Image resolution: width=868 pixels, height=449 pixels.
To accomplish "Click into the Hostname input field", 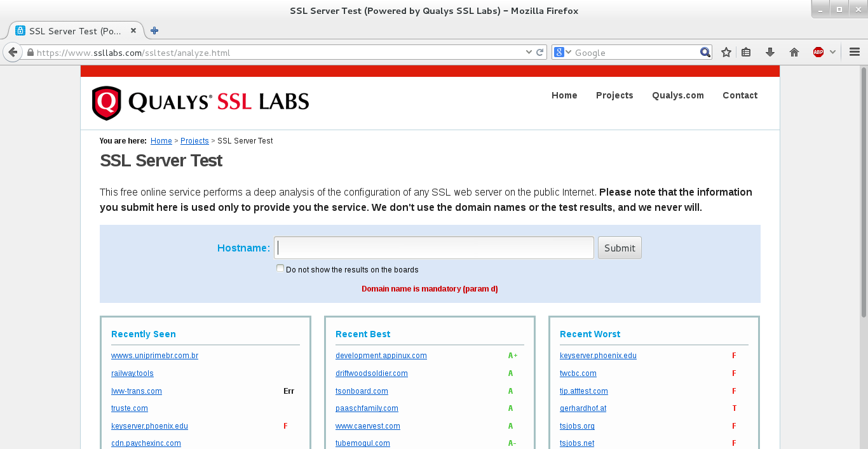I will pyautogui.click(x=434, y=248).
